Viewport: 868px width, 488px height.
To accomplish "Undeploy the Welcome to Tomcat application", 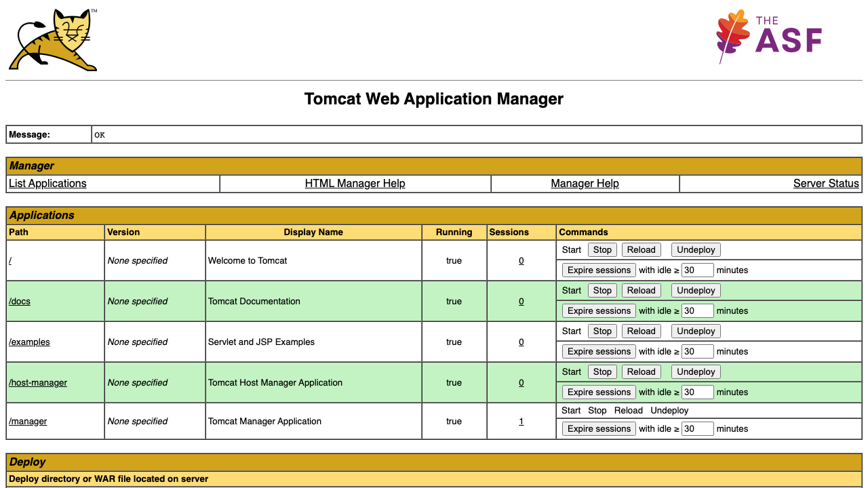I will tap(696, 250).
